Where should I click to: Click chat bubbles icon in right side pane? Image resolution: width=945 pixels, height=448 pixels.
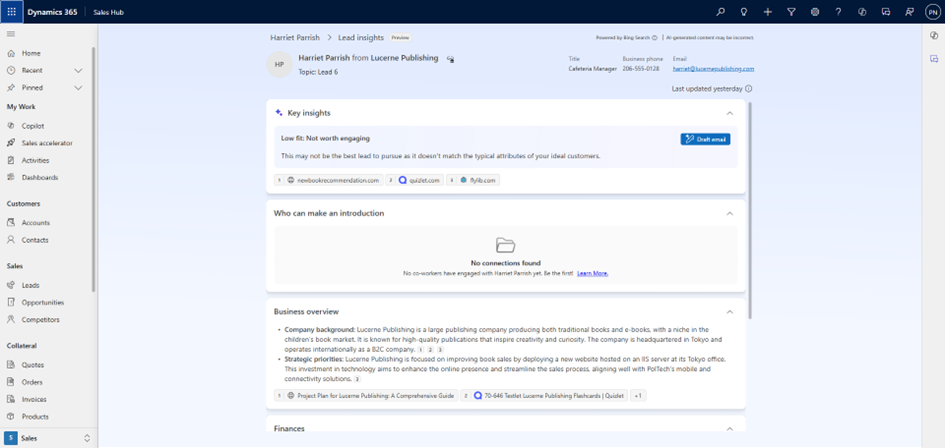[934, 58]
